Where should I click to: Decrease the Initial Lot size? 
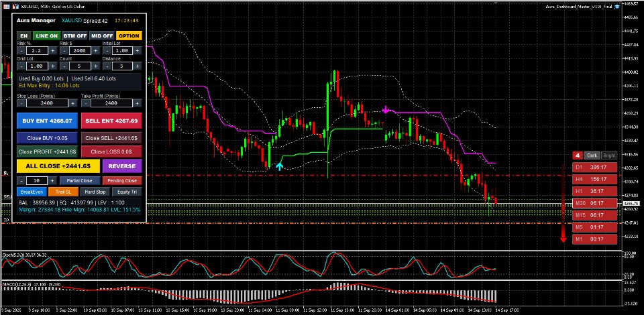point(107,50)
